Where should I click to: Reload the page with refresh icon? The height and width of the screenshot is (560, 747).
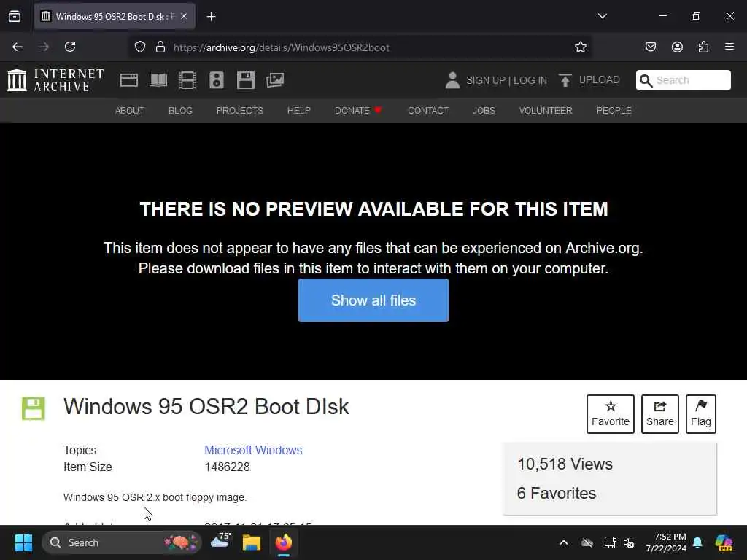[70, 47]
